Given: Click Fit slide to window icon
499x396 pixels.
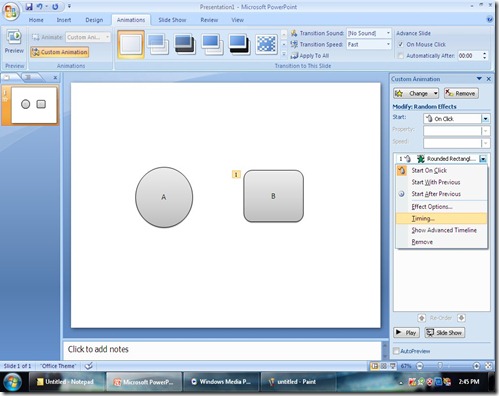Looking at the screenshot, I should point(488,366).
